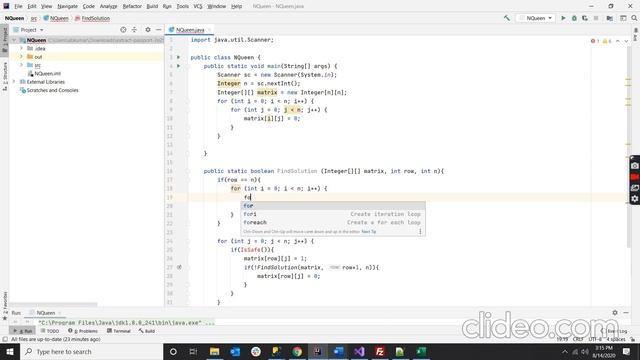Toggle the Problems tool window button
640x360 pixels.
pos(83,331)
